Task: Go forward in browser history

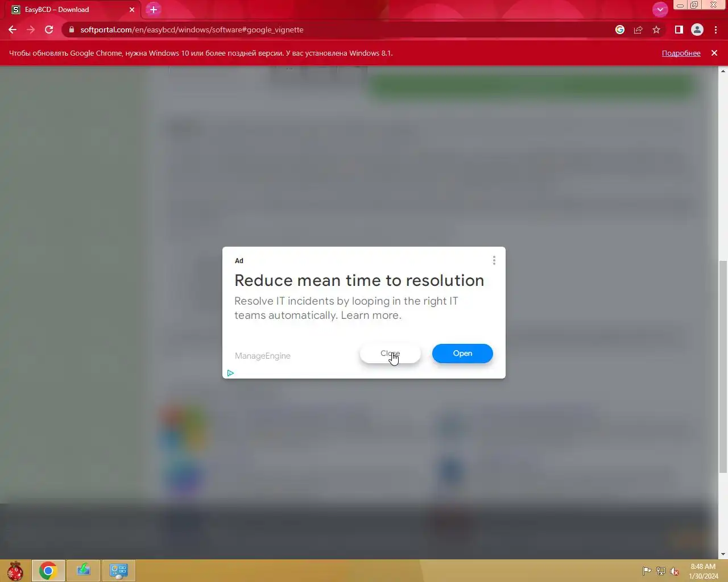Action: pos(31,30)
